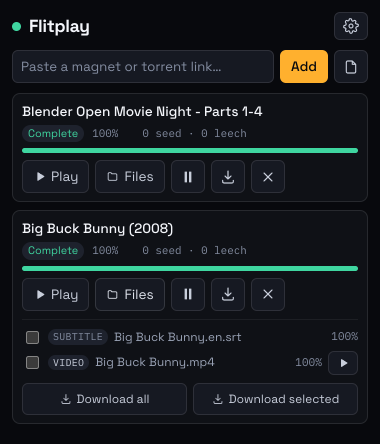This screenshot has height=444, width=380.
Task: Click the Big Buck Bunny (2008) title
Action: point(98,229)
